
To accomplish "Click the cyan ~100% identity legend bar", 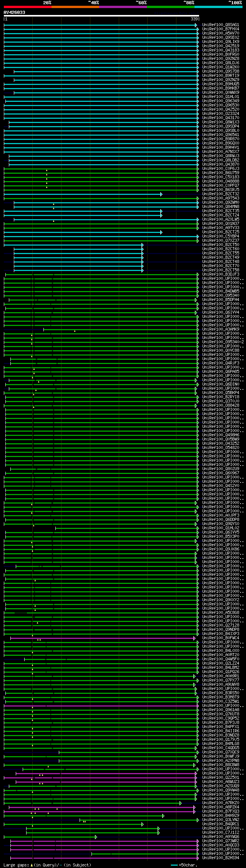I will 218,7.
